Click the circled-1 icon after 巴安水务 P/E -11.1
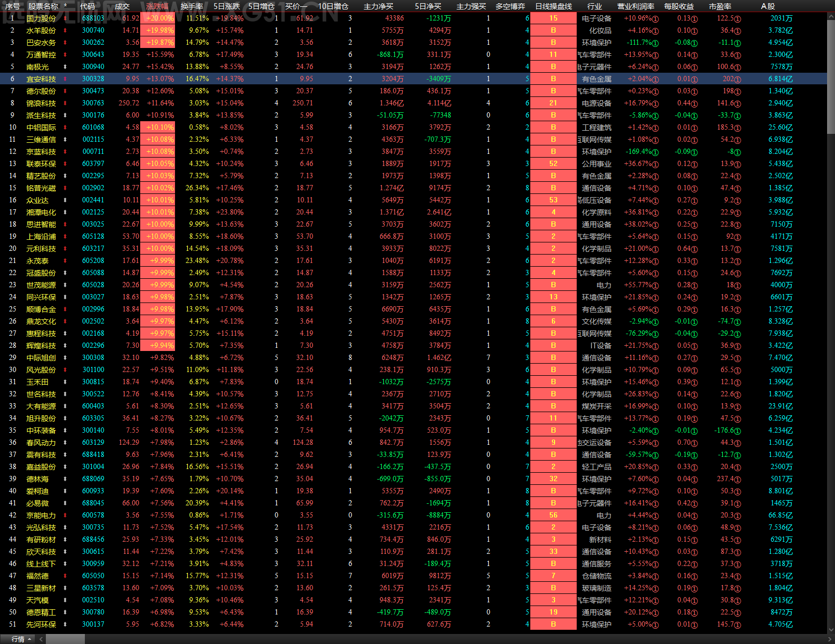835x644 pixels. click(737, 43)
